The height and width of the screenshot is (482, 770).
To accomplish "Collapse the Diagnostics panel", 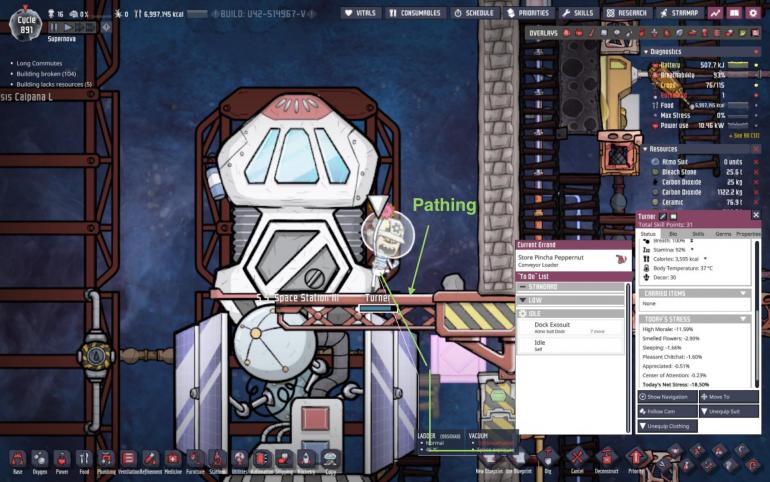I will (646, 52).
